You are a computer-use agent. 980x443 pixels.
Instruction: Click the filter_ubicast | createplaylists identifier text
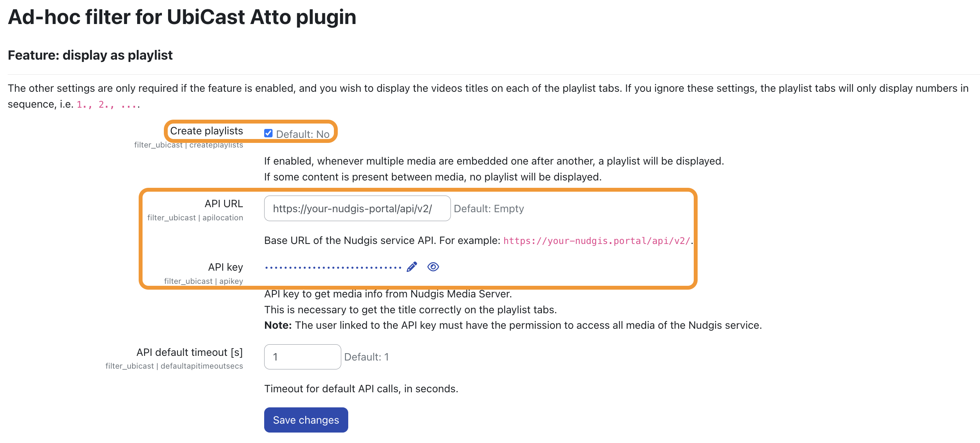pos(189,145)
